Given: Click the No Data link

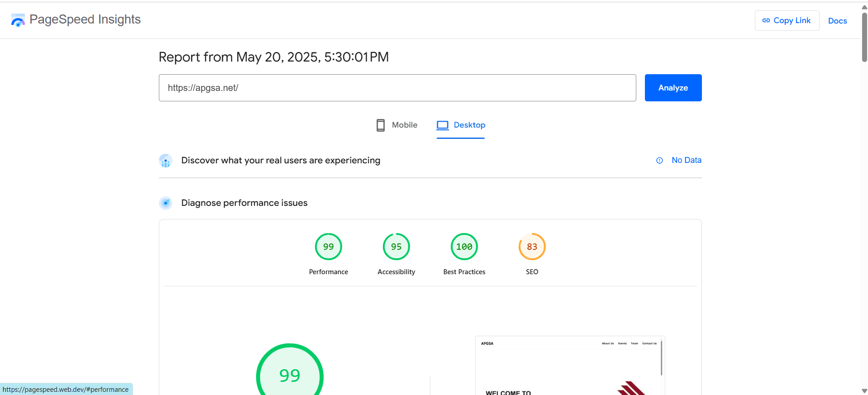Looking at the screenshot, I should point(687,160).
